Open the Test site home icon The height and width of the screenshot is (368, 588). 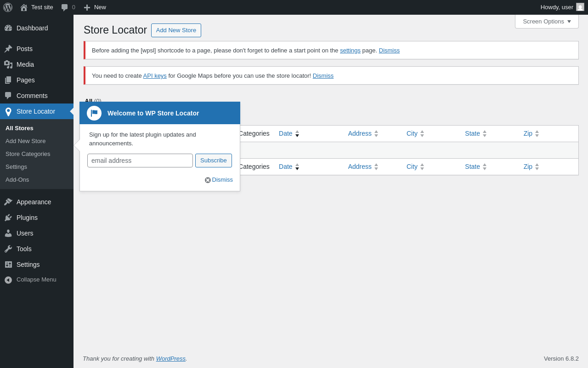24,7
